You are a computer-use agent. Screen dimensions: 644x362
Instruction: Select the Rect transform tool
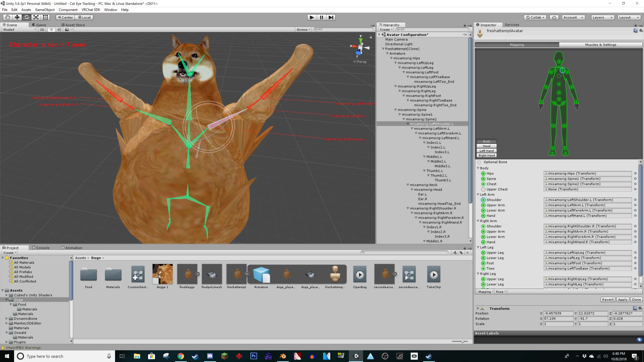45,17
